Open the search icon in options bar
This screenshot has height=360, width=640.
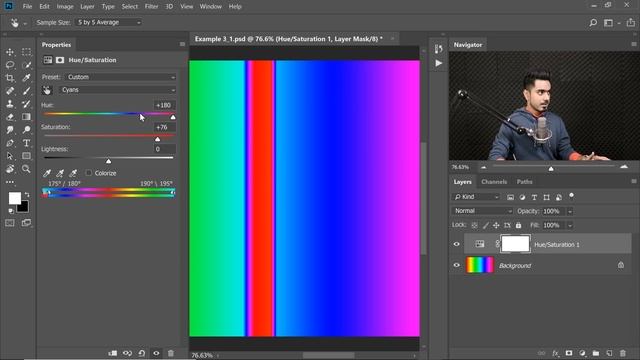593,23
